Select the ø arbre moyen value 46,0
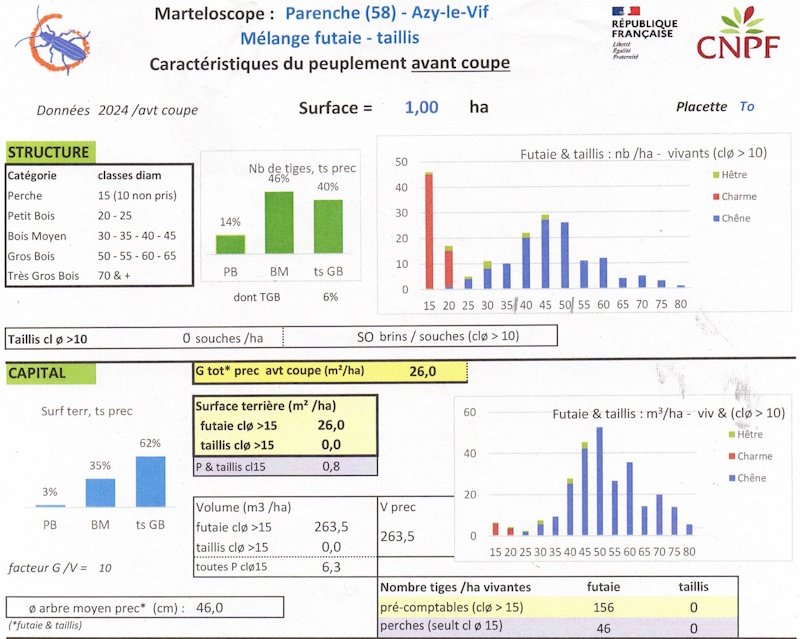 (x=207, y=606)
